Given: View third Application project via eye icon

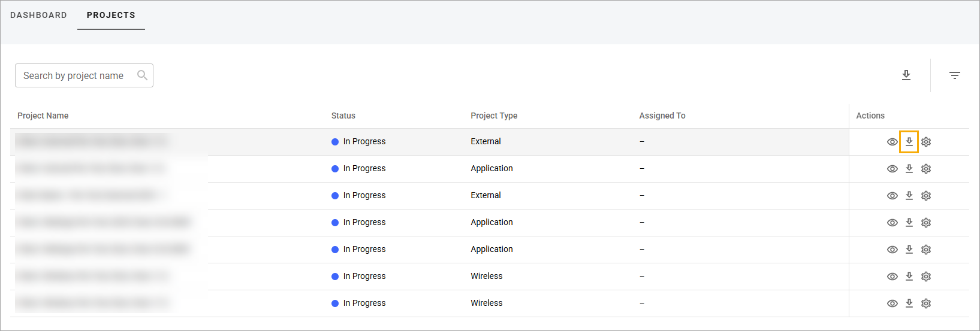Looking at the screenshot, I should coord(892,250).
